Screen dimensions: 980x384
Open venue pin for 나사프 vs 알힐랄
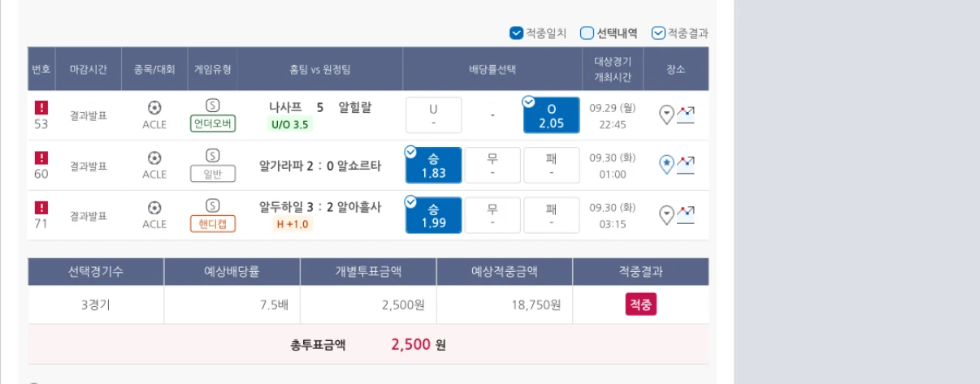pos(666,114)
